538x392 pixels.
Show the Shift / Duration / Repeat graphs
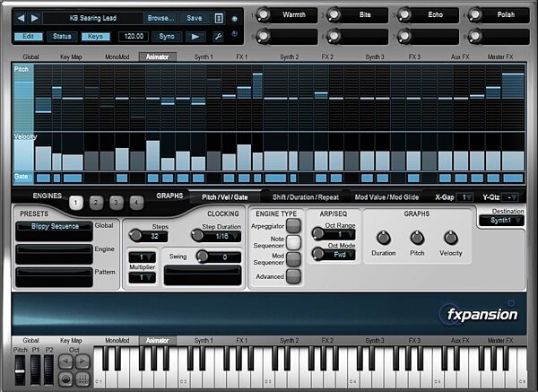(306, 197)
